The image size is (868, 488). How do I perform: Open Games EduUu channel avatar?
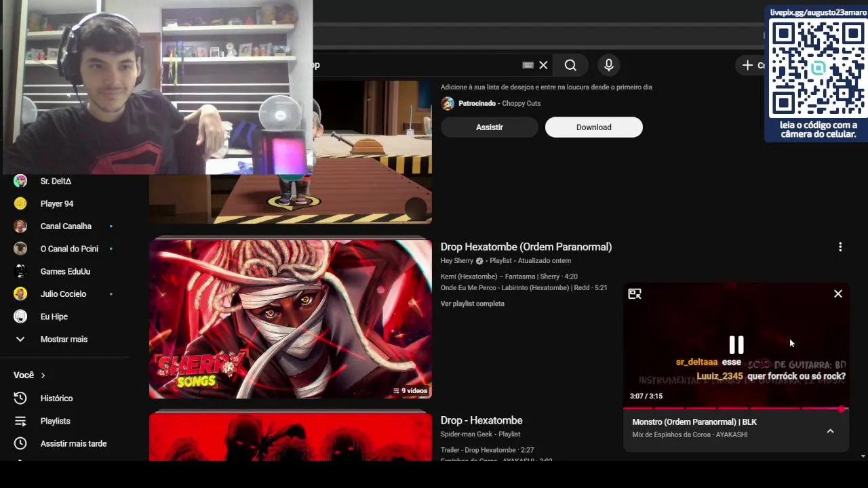pyautogui.click(x=20, y=271)
